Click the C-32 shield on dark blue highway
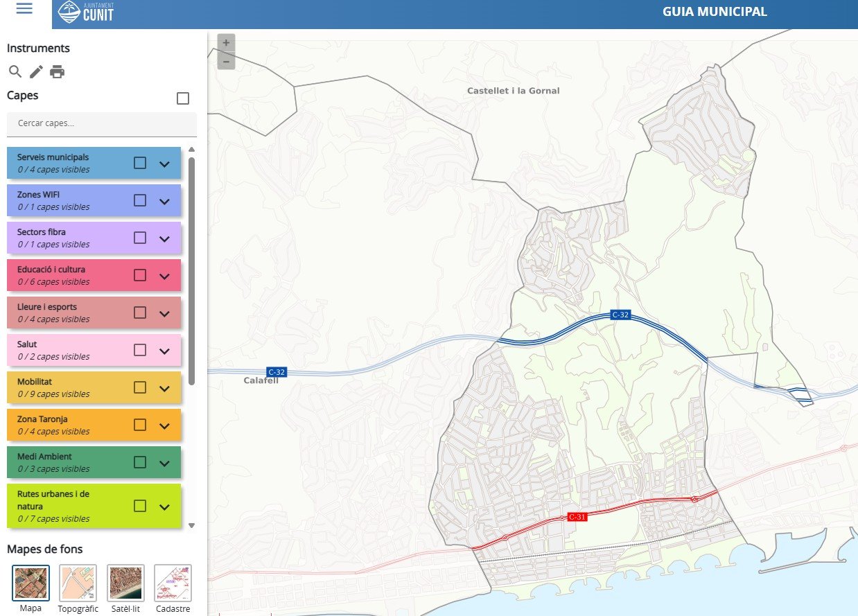The height and width of the screenshot is (616, 858). 620,315
